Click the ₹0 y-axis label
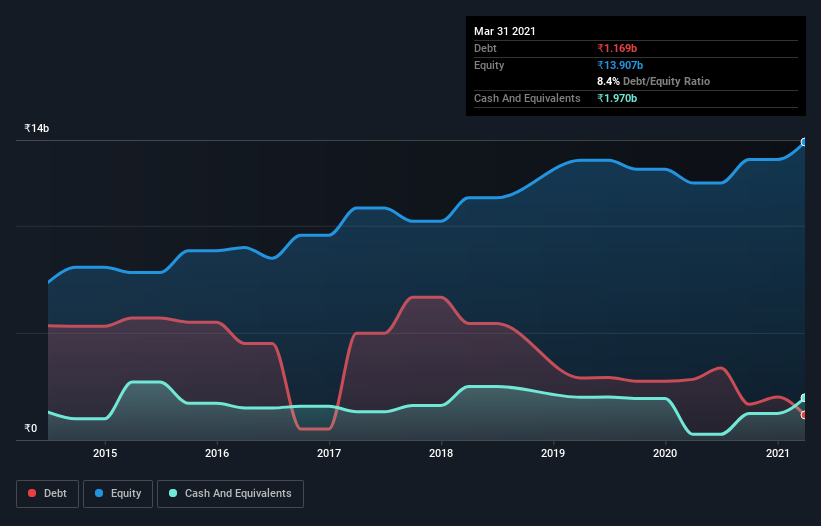The image size is (821, 526). (31, 428)
